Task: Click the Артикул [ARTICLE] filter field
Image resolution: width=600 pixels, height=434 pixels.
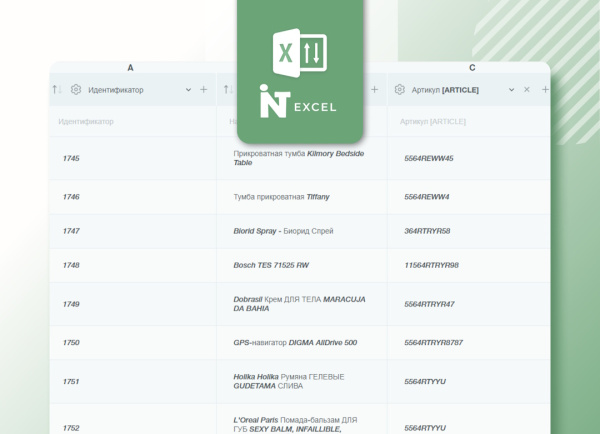Action: [x=466, y=122]
